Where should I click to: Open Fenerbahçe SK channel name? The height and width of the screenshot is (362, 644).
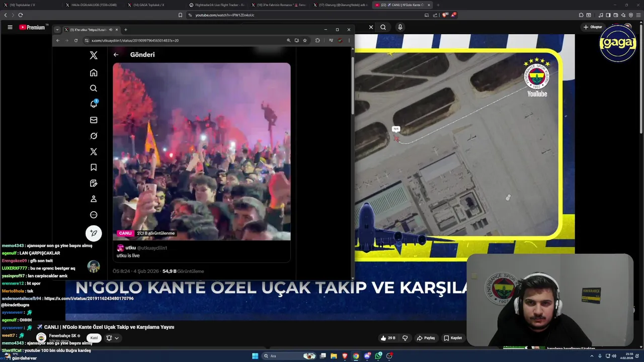(x=62, y=336)
